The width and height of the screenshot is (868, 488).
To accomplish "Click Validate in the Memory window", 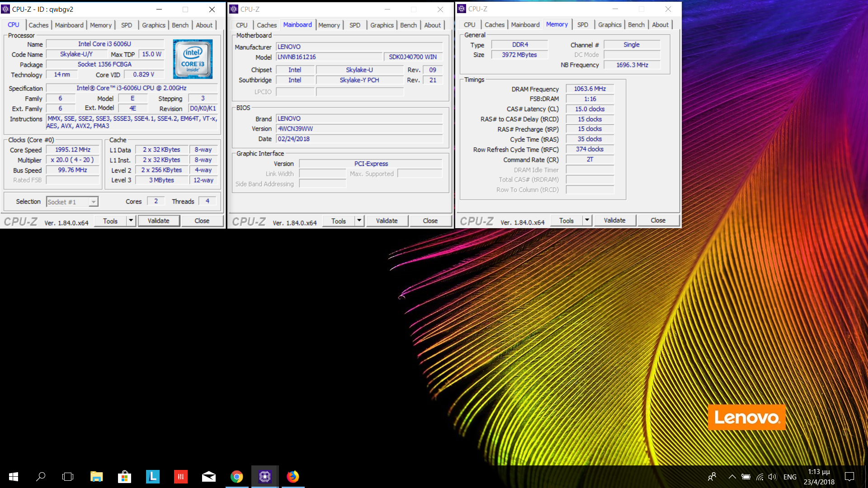I will tap(614, 220).
